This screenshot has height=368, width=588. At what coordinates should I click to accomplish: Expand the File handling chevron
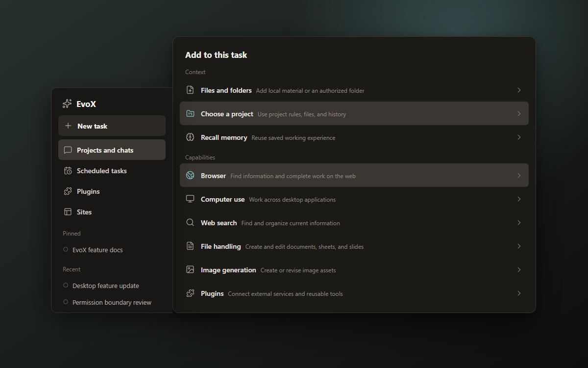519,246
